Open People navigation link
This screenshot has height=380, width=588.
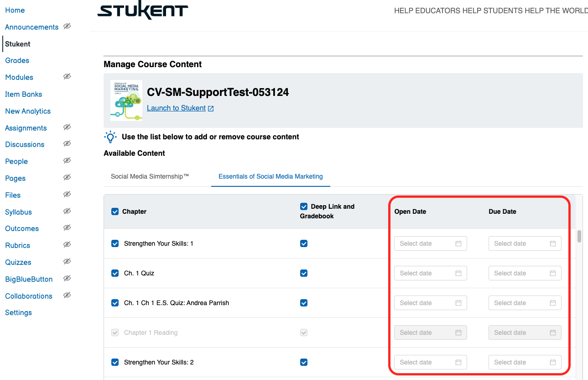click(x=16, y=161)
